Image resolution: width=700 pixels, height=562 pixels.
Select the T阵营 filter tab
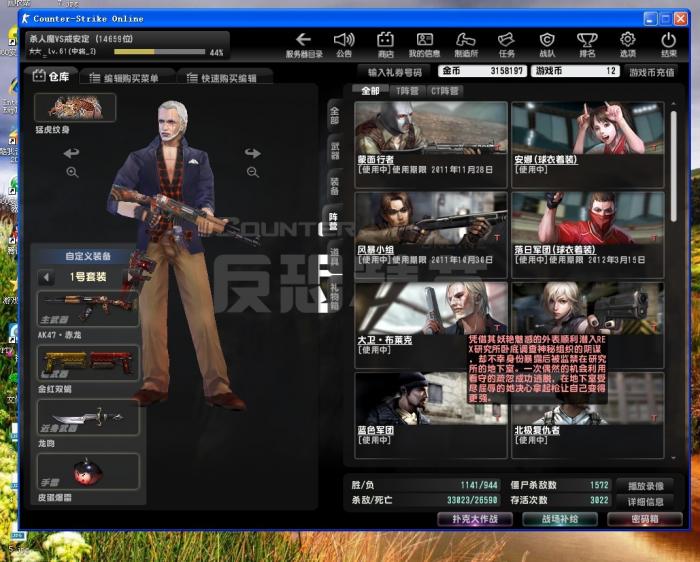pos(407,91)
